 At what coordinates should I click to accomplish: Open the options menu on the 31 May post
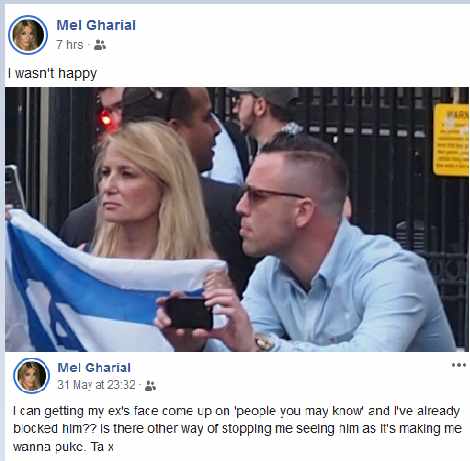click(x=459, y=365)
